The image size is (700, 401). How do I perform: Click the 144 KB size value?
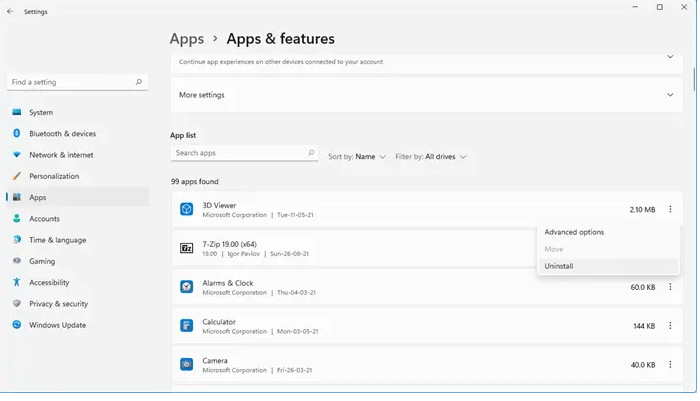click(x=644, y=326)
